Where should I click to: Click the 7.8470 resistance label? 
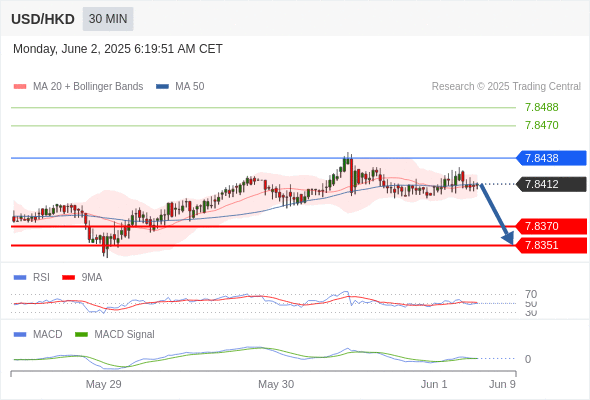(x=541, y=125)
